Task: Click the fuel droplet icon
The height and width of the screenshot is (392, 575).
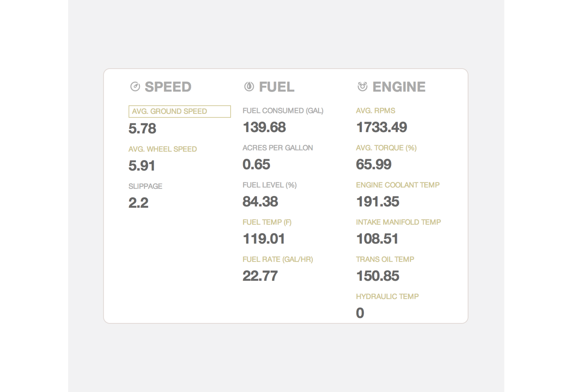Action: pos(249,87)
